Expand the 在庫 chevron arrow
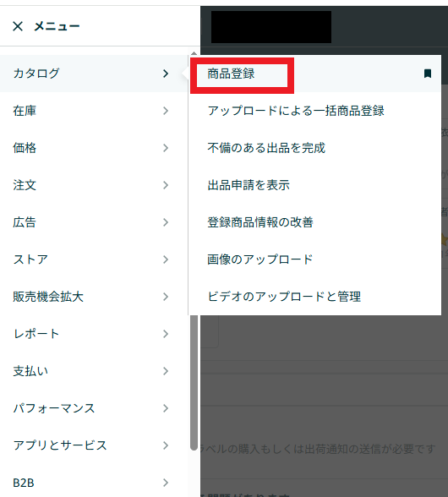 pos(166,111)
